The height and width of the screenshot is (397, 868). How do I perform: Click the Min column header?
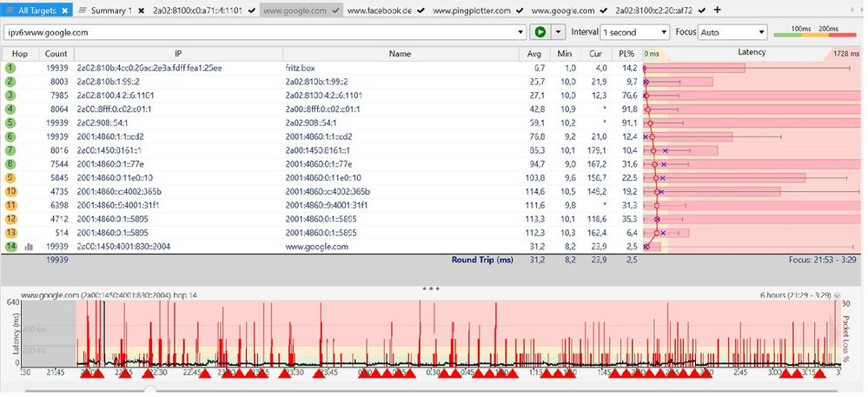click(x=565, y=54)
